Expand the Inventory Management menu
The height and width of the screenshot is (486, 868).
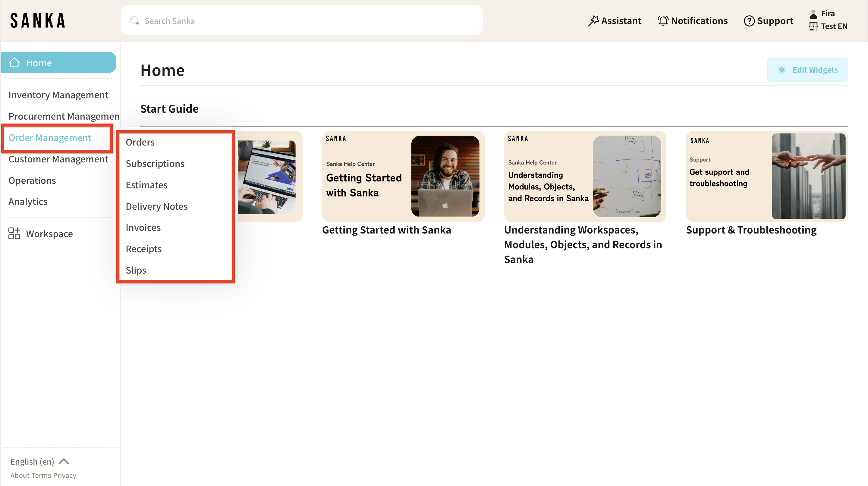58,95
